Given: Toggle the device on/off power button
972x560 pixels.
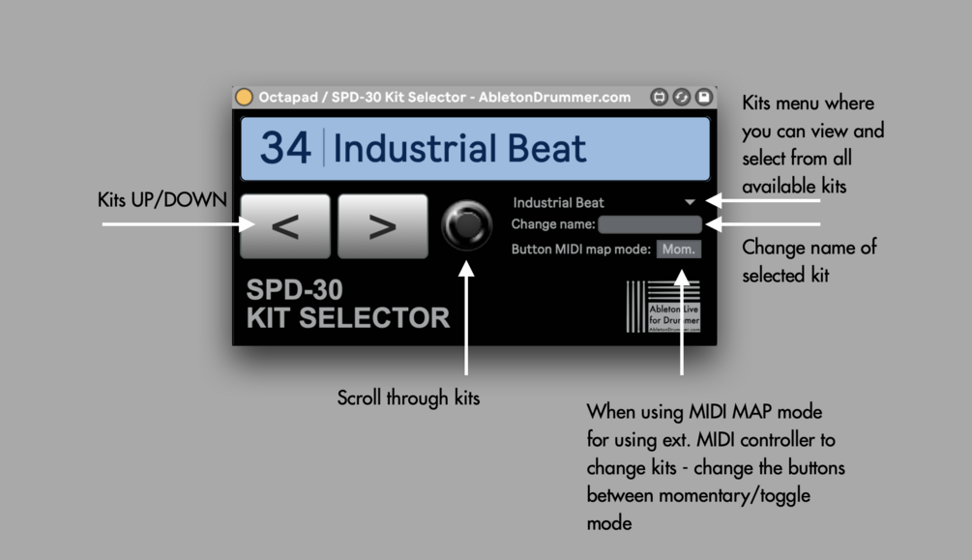Looking at the screenshot, I should pos(245,98).
